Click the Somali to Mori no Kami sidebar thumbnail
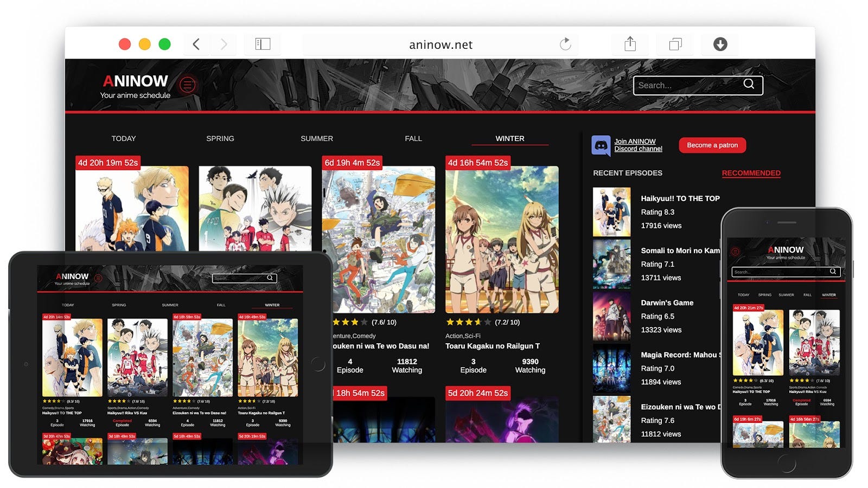Viewport: 868px width, 488px height. [x=612, y=264]
